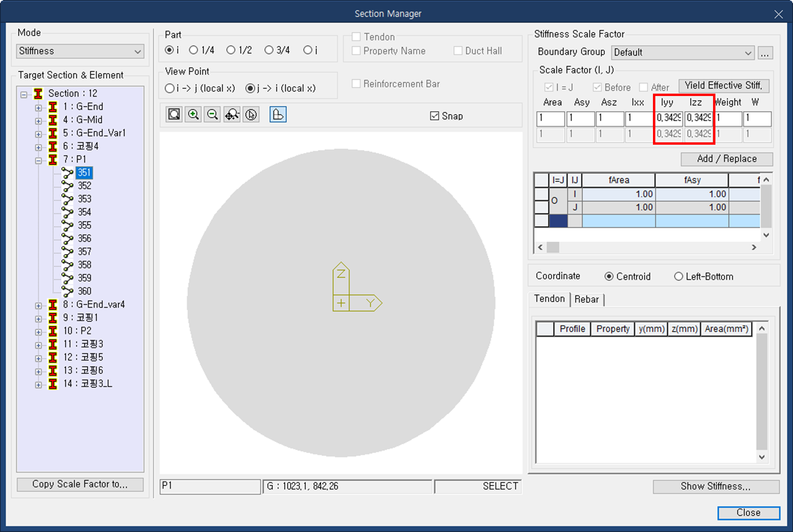Viewport: 793px width, 532px height.
Task: Activate the pan and zoom tool icon
Action: pyautogui.click(x=232, y=114)
